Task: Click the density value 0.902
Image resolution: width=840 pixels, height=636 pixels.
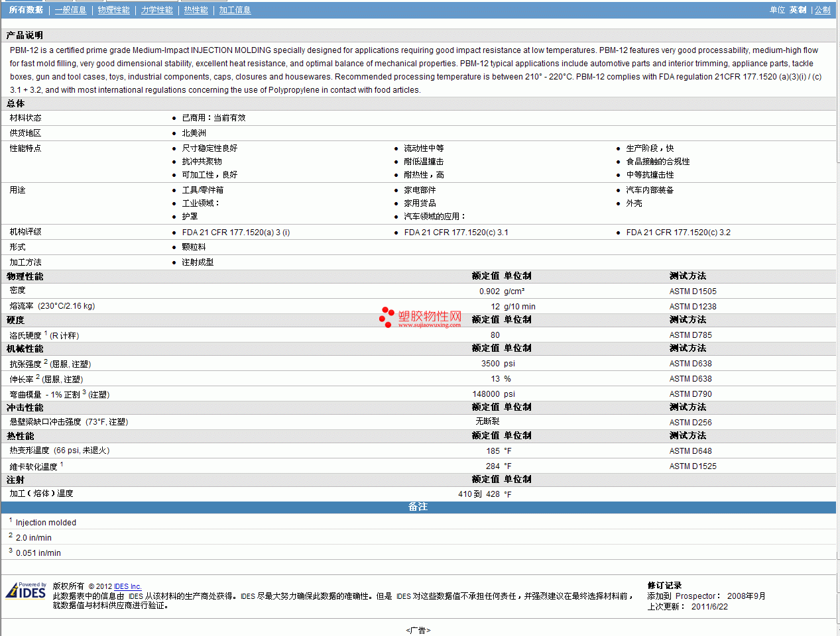Action: [x=489, y=291]
